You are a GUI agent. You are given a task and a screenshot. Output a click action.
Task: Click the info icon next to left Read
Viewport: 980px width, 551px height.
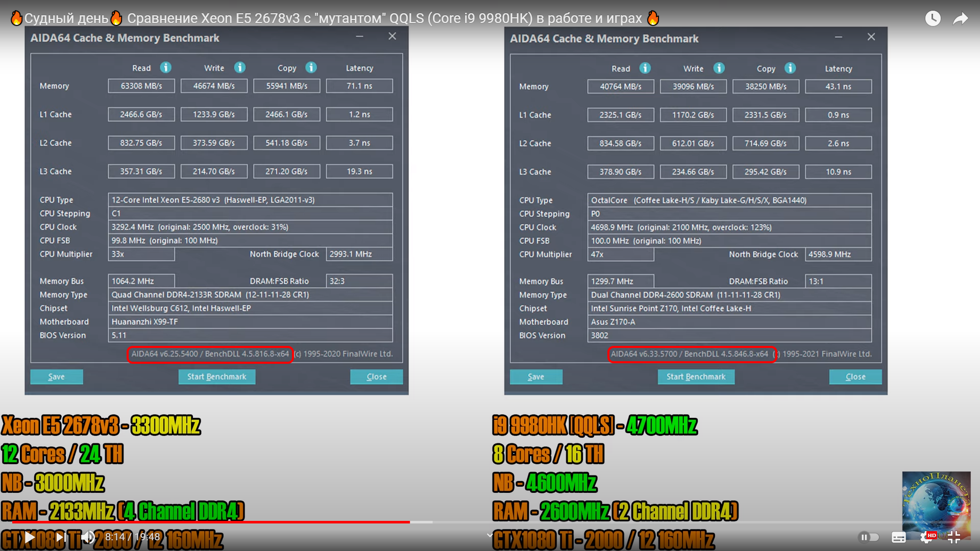coord(165,67)
